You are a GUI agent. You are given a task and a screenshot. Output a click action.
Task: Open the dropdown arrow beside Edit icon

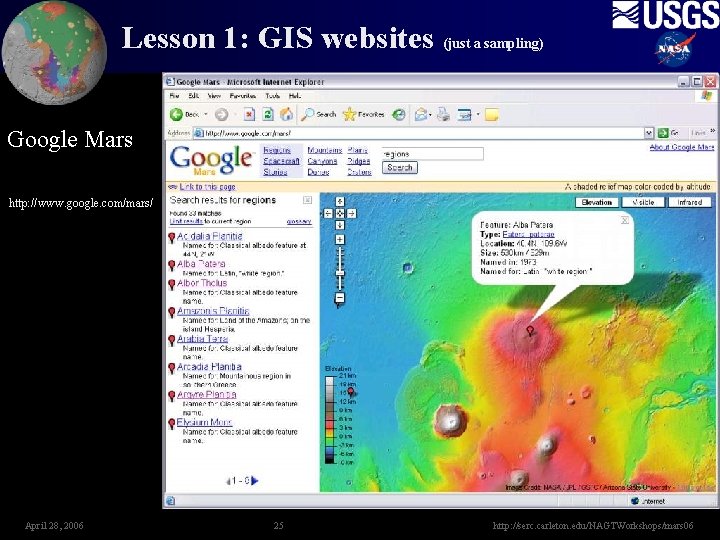[x=478, y=114]
